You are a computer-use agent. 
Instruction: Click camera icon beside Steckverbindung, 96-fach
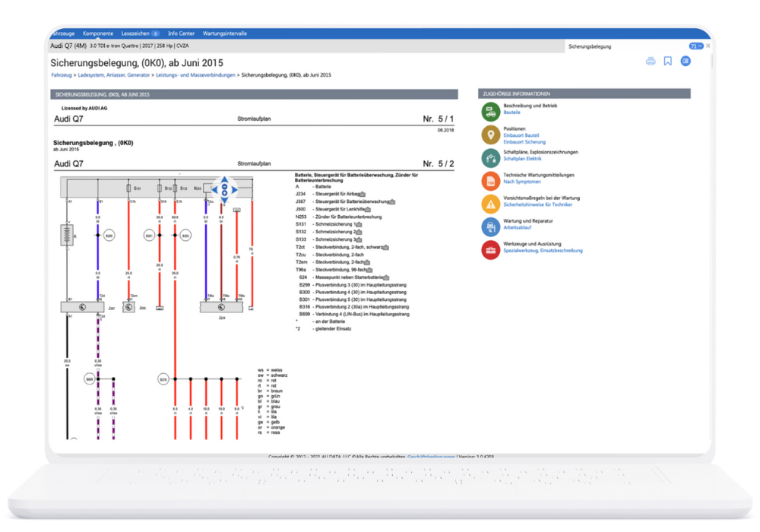369,270
